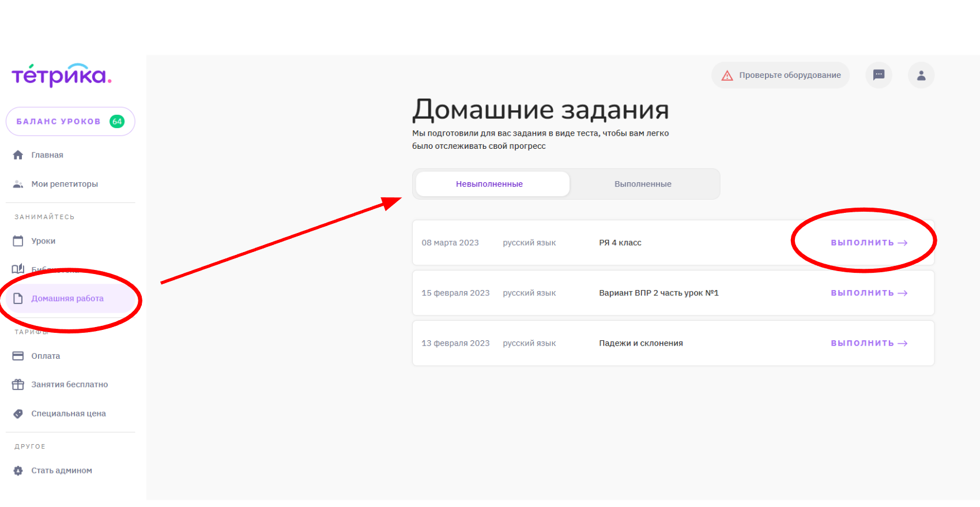
Task: Click ВЫПОЛНИТЬ for РЯ 4 класс
Action: 869,243
